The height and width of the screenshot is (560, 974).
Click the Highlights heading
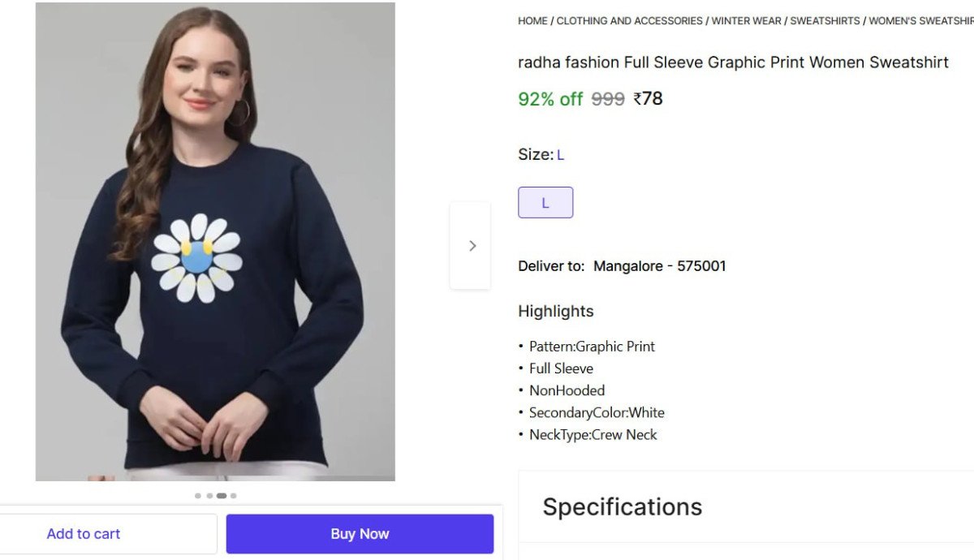tap(556, 312)
